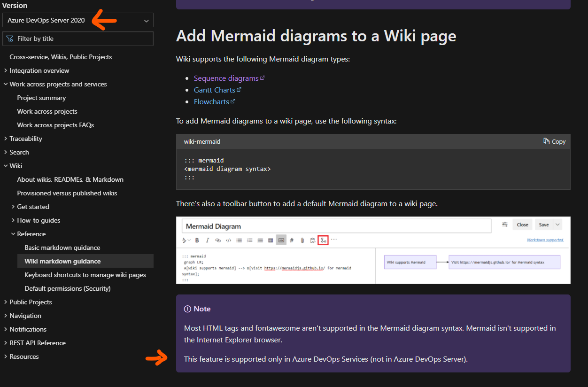This screenshot has height=387, width=588.
Task: Open the Azure DevOps Server 2020 version dropdown
Action: pos(77,20)
